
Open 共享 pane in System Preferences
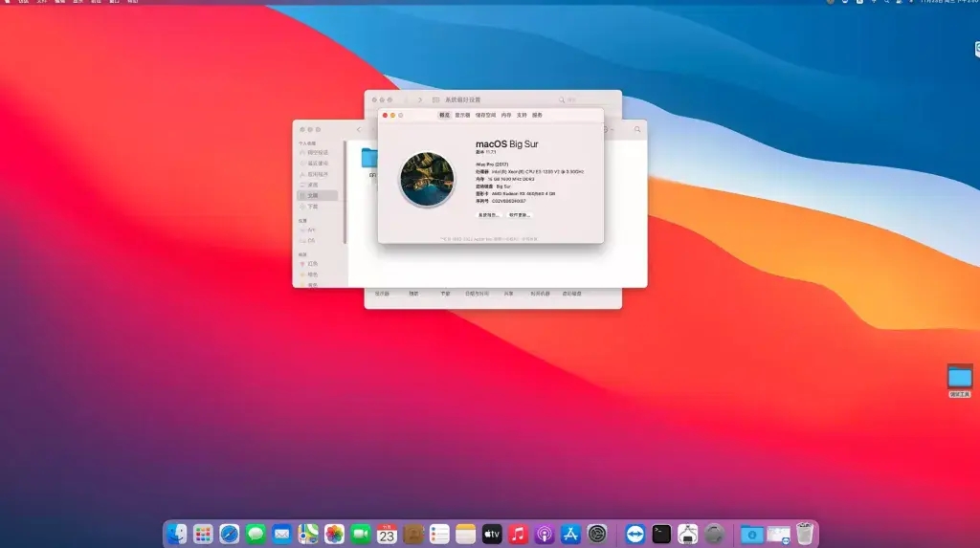[x=509, y=294]
